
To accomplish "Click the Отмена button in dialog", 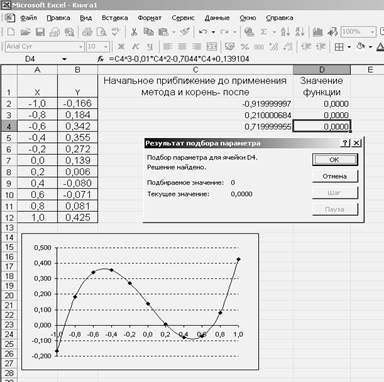I will pyautogui.click(x=335, y=176).
